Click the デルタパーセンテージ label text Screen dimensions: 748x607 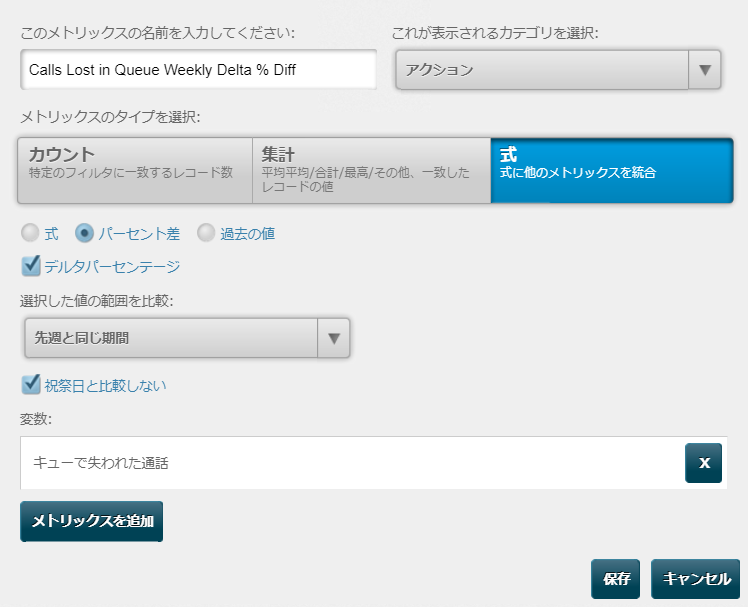pyautogui.click(x=112, y=266)
